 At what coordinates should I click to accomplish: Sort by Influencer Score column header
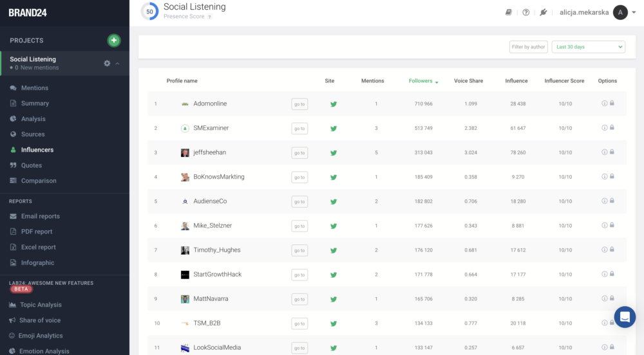(564, 81)
